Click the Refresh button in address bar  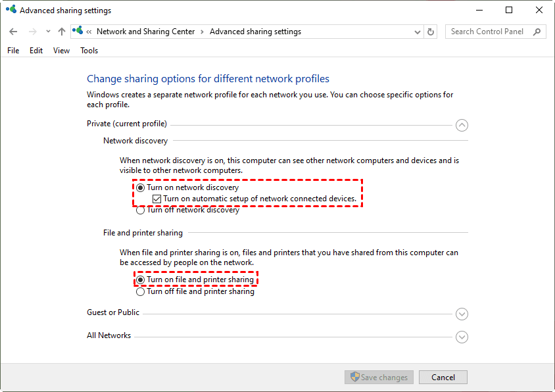(x=431, y=32)
